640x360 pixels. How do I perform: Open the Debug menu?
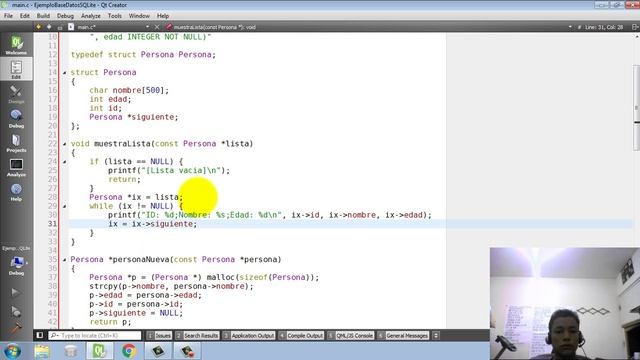tap(65, 16)
